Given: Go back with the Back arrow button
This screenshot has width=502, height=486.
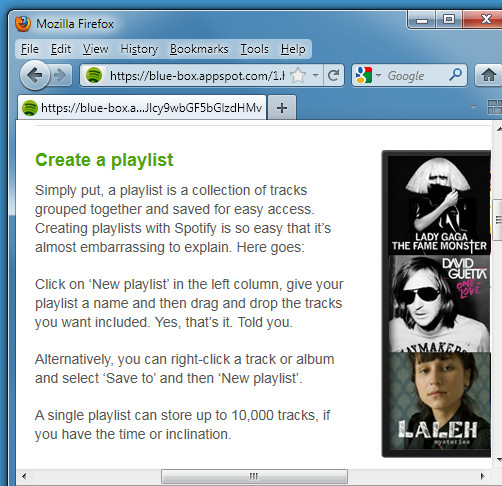Looking at the screenshot, I should (x=35, y=75).
